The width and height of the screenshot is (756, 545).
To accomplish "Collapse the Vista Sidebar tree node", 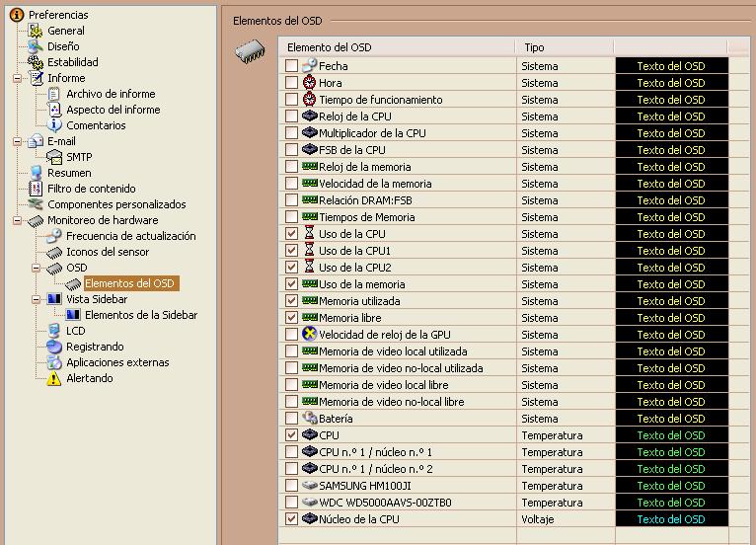I will point(37,299).
